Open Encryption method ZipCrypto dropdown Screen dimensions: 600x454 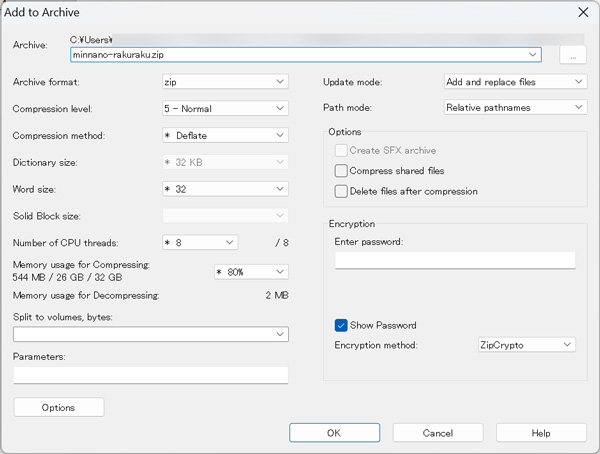(x=527, y=345)
